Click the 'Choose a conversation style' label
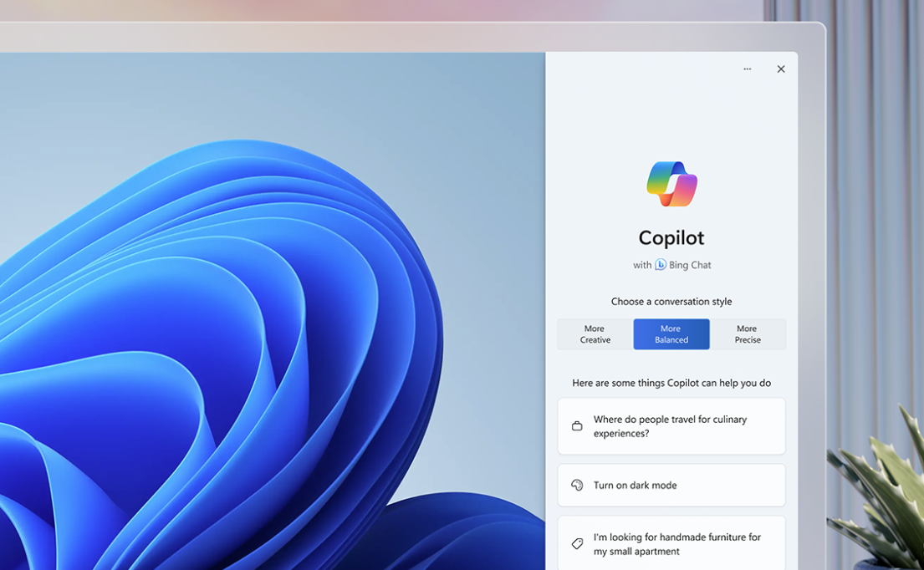 671,302
